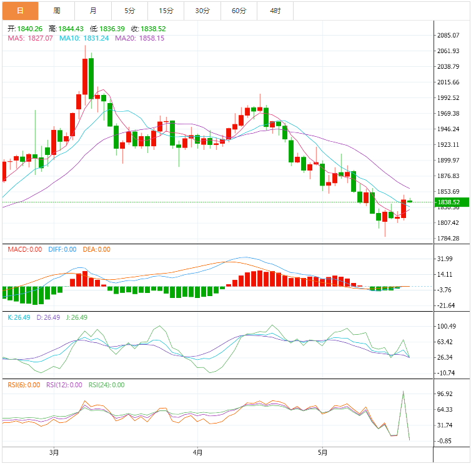The image size is (476, 466).
Task: Click the 1923.11 price axis label
Action: coord(448,144)
